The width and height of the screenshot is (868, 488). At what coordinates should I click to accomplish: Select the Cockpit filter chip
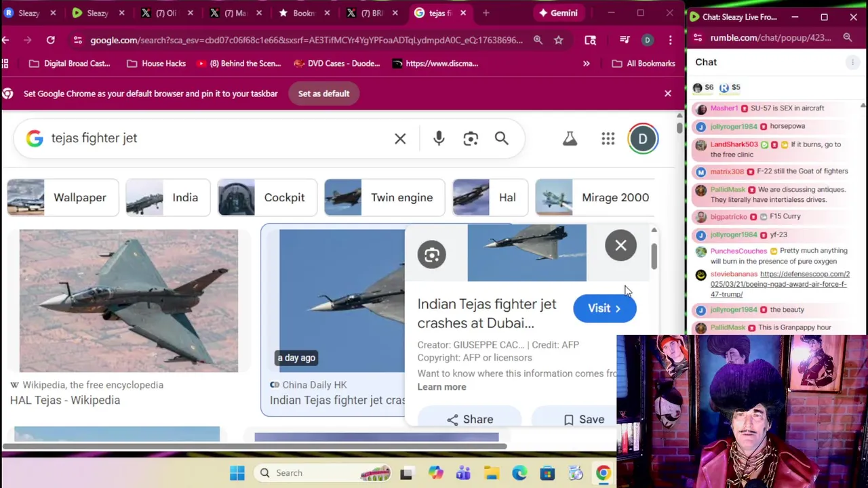pyautogui.click(x=267, y=197)
